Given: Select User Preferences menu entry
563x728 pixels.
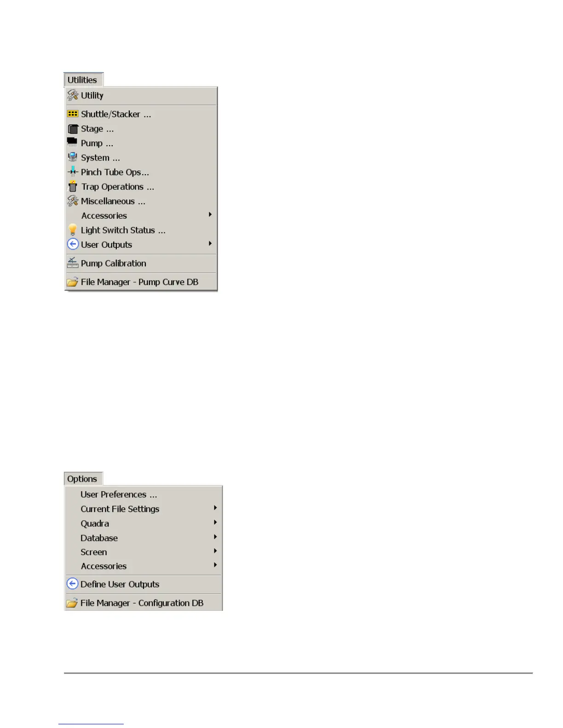Looking at the screenshot, I should [143, 495].
